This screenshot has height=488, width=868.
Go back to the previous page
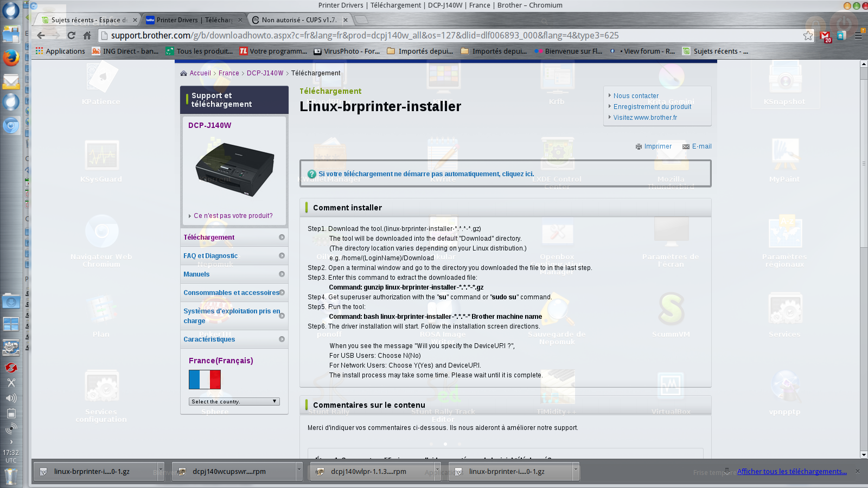click(41, 35)
